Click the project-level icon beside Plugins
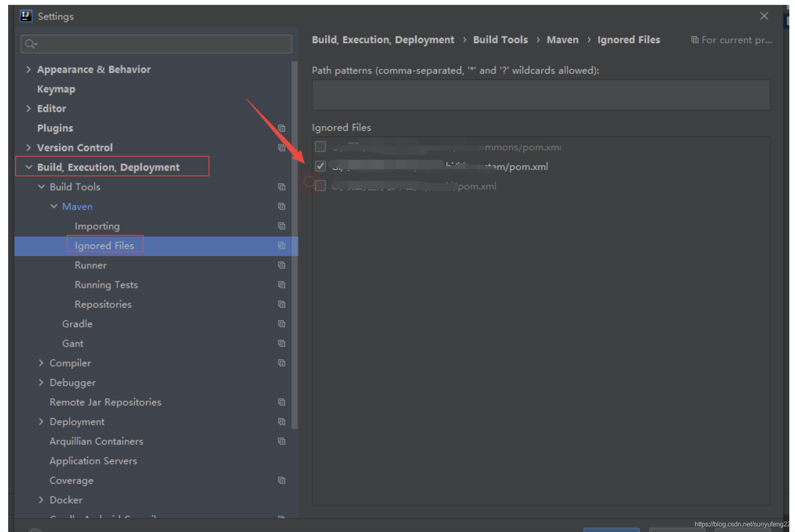The image size is (795, 532). click(x=281, y=128)
